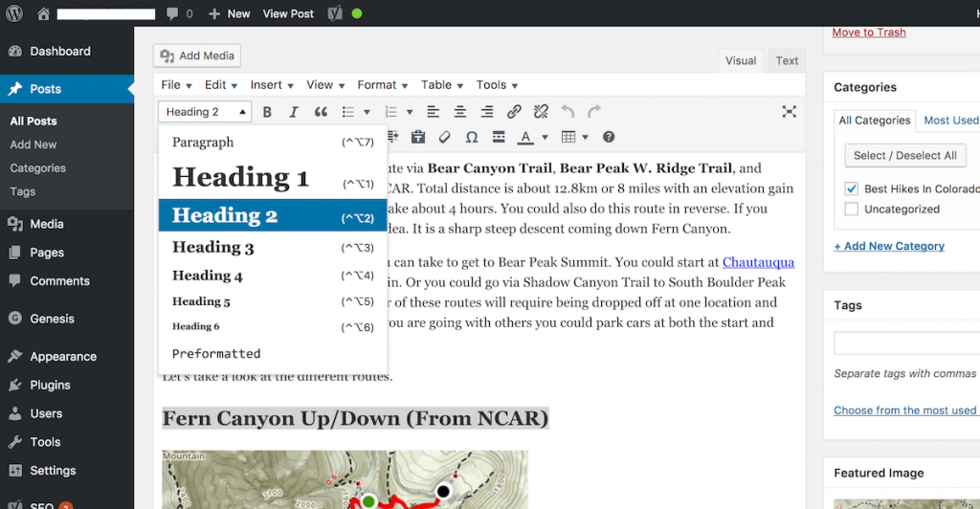This screenshot has height=509, width=980.
Task: Follow the Chautauqua link in the post
Action: click(758, 262)
